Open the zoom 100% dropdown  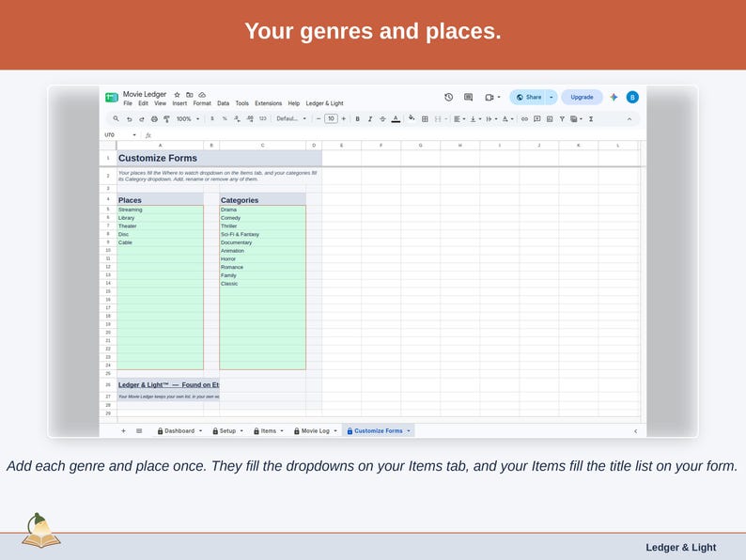click(188, 119)
